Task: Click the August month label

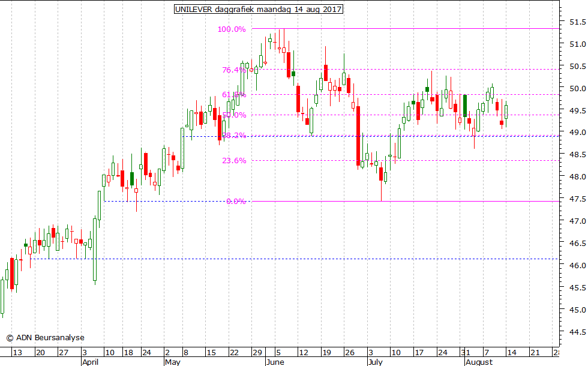Action: (x=479, y=362)
